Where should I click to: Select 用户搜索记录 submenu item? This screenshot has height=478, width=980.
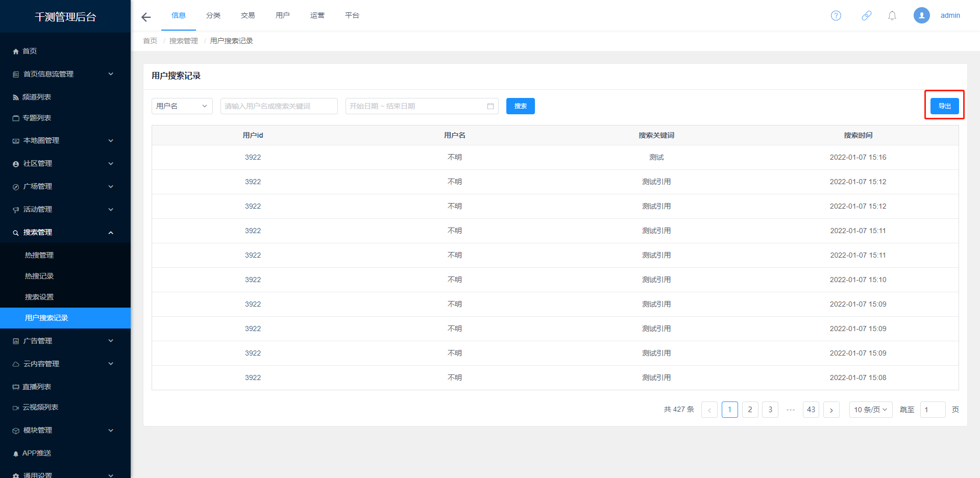[65, 318]
